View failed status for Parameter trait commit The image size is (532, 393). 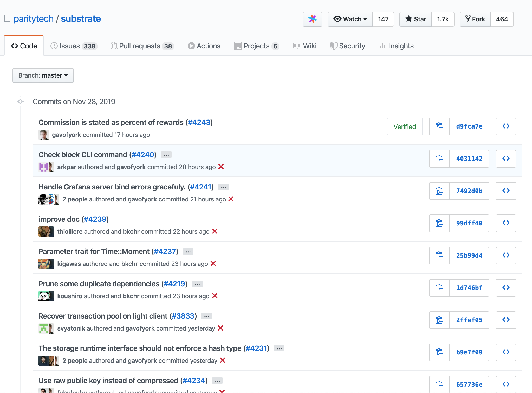click(213, 263)
